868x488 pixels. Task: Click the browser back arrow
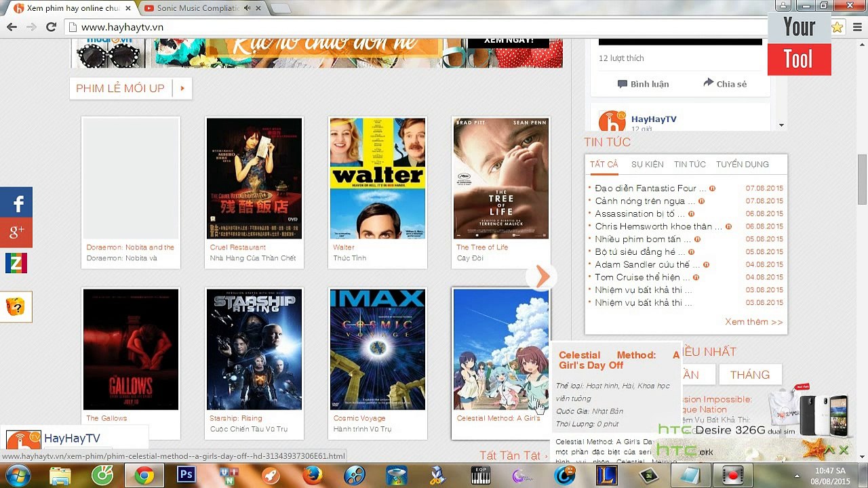(x=12, y=27)
